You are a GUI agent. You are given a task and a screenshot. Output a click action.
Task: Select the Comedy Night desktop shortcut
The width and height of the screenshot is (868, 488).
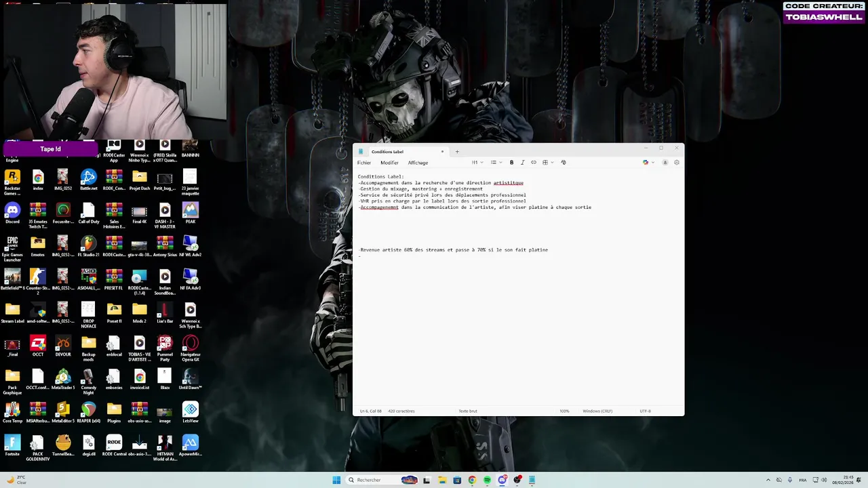point(89,382)
